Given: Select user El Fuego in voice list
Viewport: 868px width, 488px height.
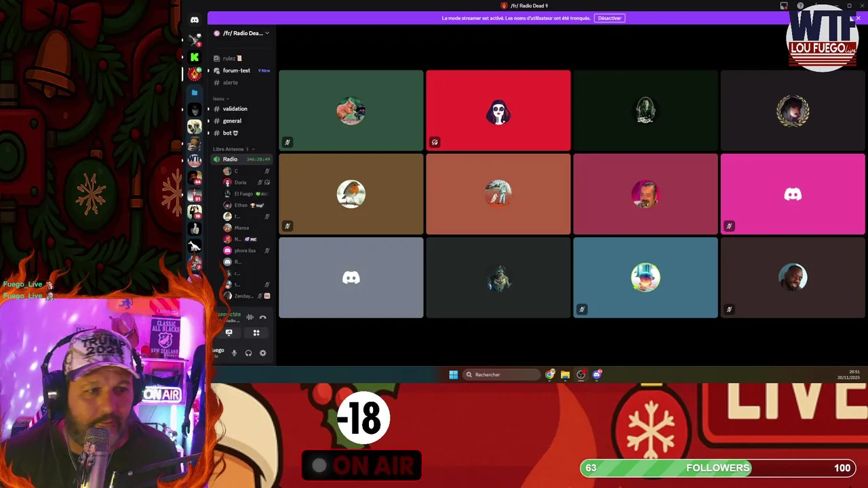Looking at the screenshot, I should [x=247, y=194].
